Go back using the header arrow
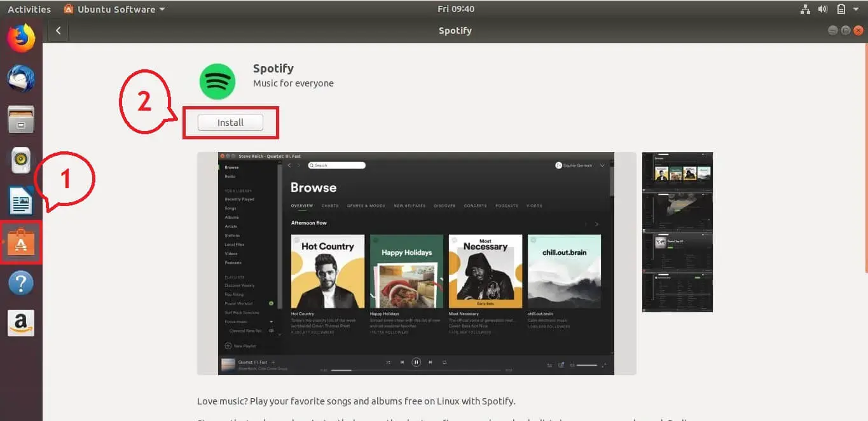The image size is (868, 421). (58, 31)
